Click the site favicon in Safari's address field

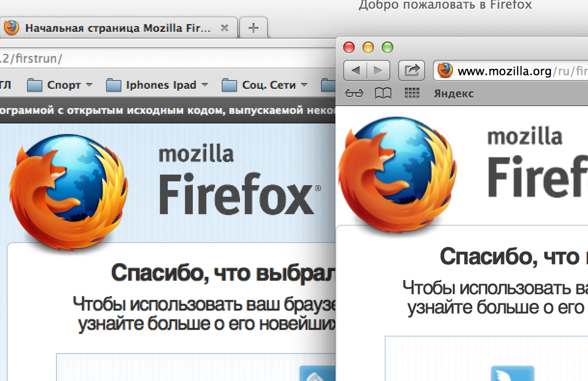(445, 71)
